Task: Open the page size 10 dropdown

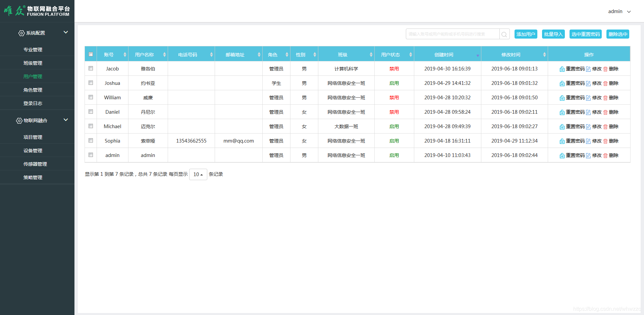Action: (198, 174)
